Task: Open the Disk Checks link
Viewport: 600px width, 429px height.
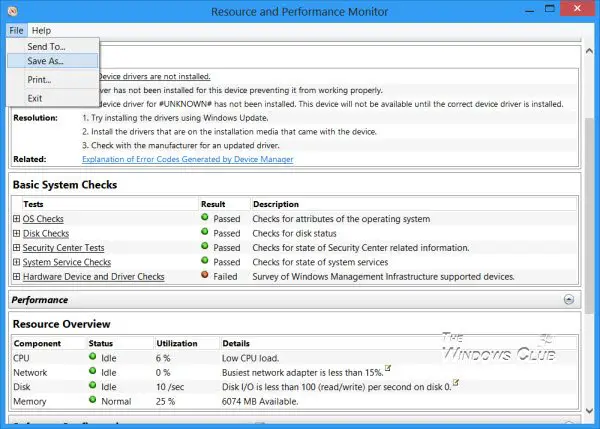Action: [x=46, y=233]
